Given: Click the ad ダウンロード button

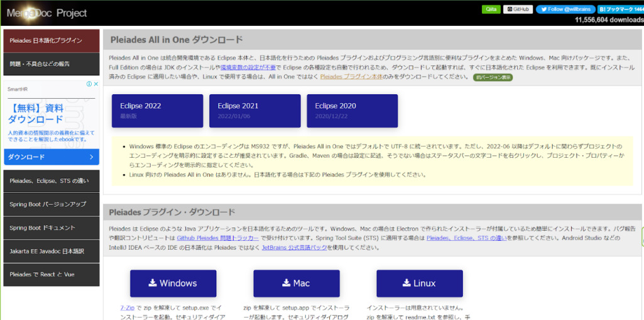Looking at the screenshot, I should (52, 157).
